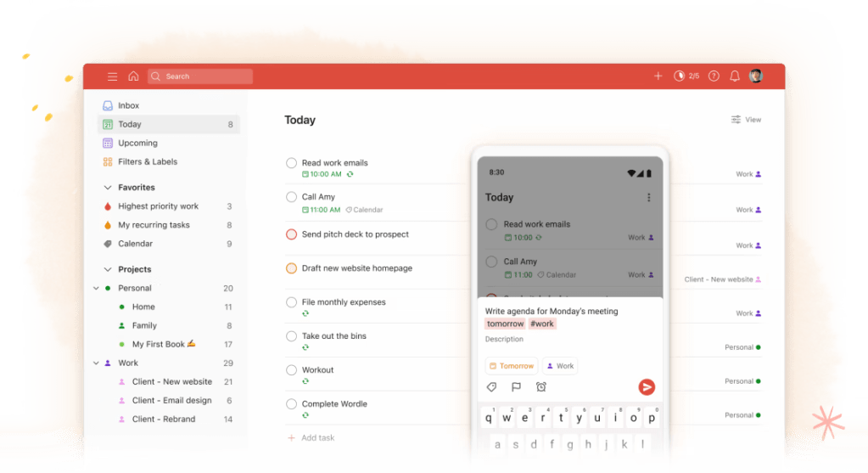Collapse the Favorites section
This screenshot has width=868, height=473.
click(108, 188)
